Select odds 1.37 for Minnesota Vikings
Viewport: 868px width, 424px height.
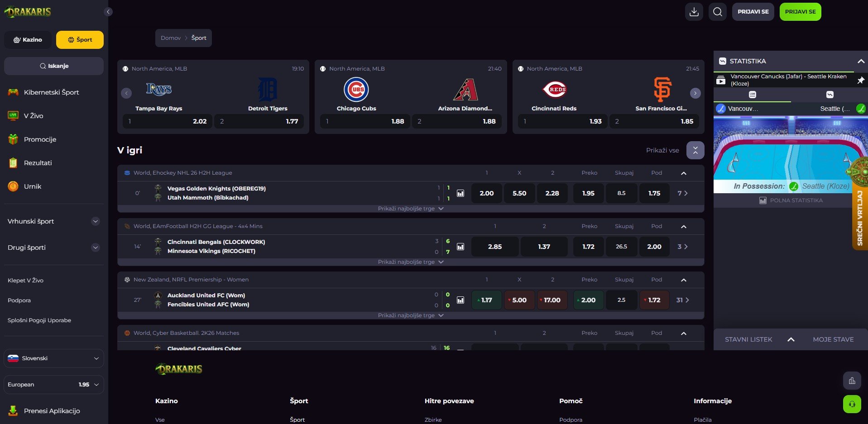[544, 247]
